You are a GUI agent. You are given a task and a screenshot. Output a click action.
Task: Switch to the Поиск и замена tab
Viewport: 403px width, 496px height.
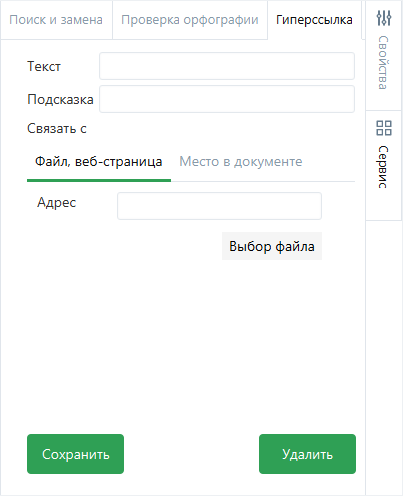(x=56, y=20)
